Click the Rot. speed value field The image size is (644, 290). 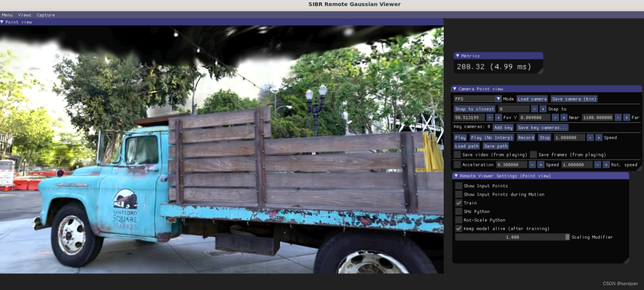click(577, 164)
